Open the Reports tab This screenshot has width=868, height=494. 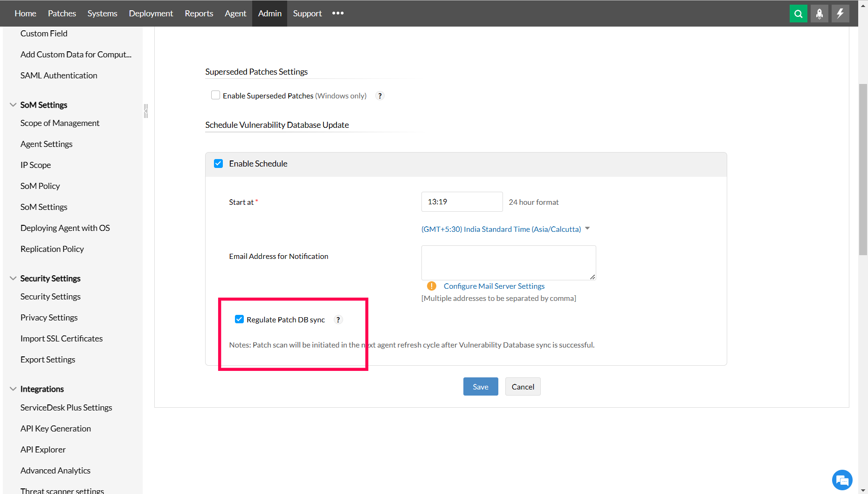(x=199, y=14)
